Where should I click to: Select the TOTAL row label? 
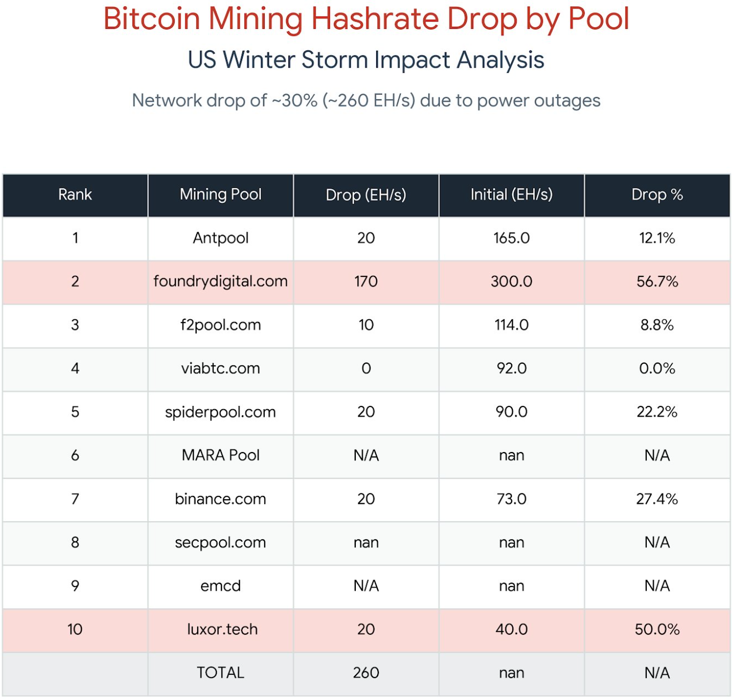(x=220, y=673)
